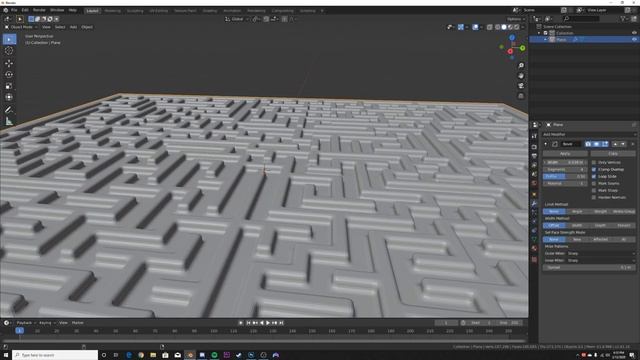Click the Copy modifier button
The image size is (640, 360).
tap(613, 154)
